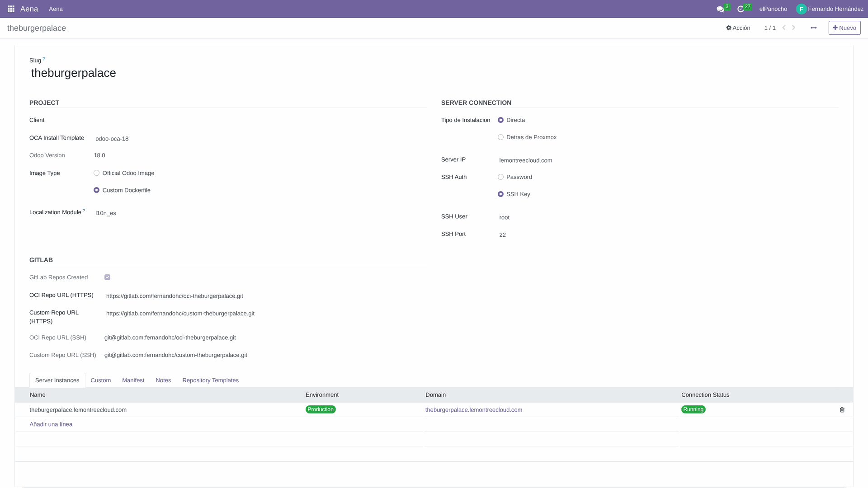Toggle form width arrows icon
The image size is (868, 488).
pyautogui.click(x=814, y=28)
